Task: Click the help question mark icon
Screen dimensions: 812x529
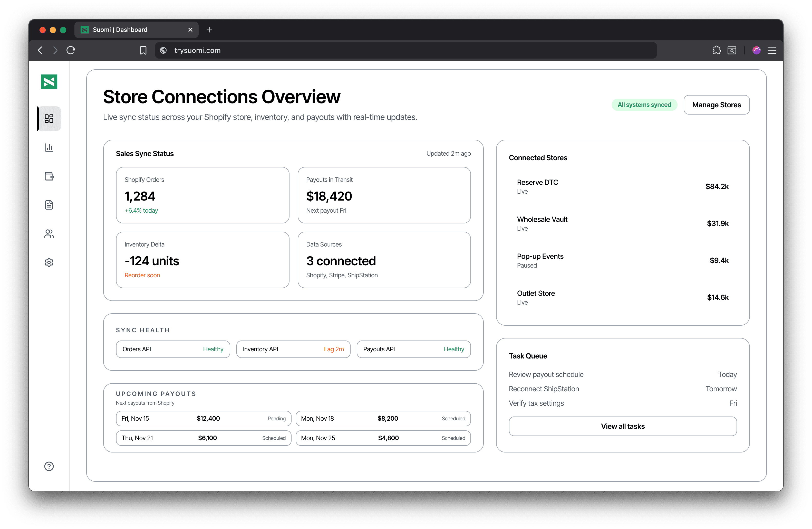Action: click(49, 466)
